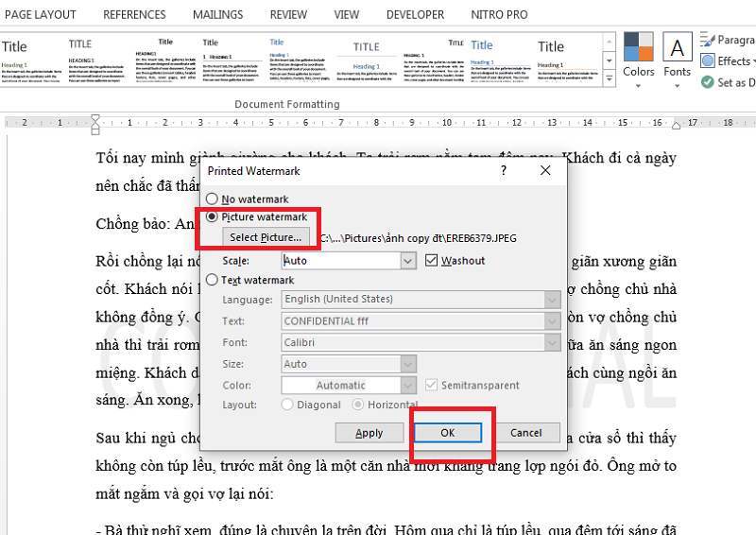Expand the Size dropdown
Viewport: 756px width, 535px height.
point(408,364)
